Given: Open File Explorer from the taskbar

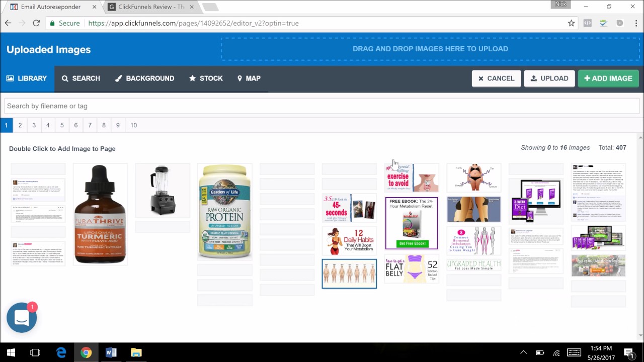Looking at the screenshot, I should (136, 352).
